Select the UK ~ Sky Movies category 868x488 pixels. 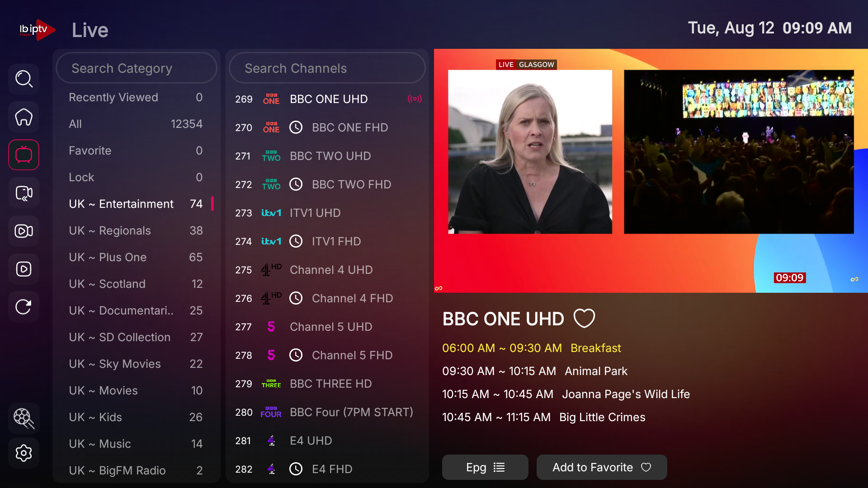coord(136,364)
